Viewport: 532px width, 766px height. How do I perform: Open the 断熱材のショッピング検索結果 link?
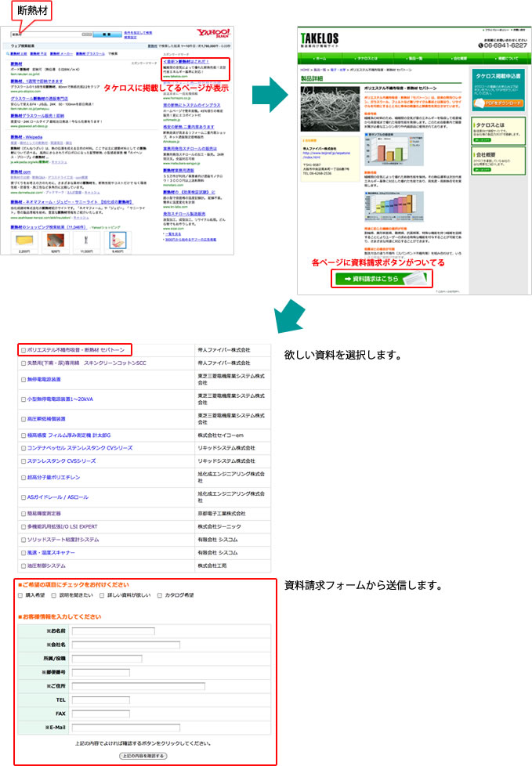tap(49, 227)
